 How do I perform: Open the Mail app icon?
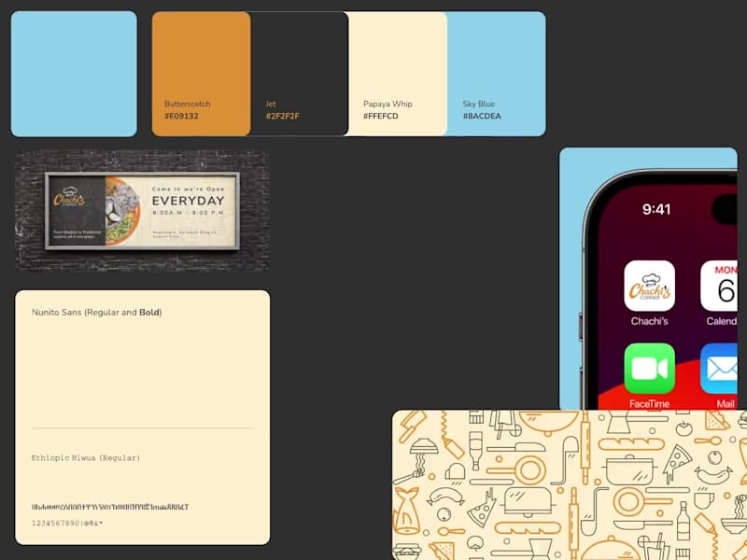pyautogui.click(x=719, y=368)
